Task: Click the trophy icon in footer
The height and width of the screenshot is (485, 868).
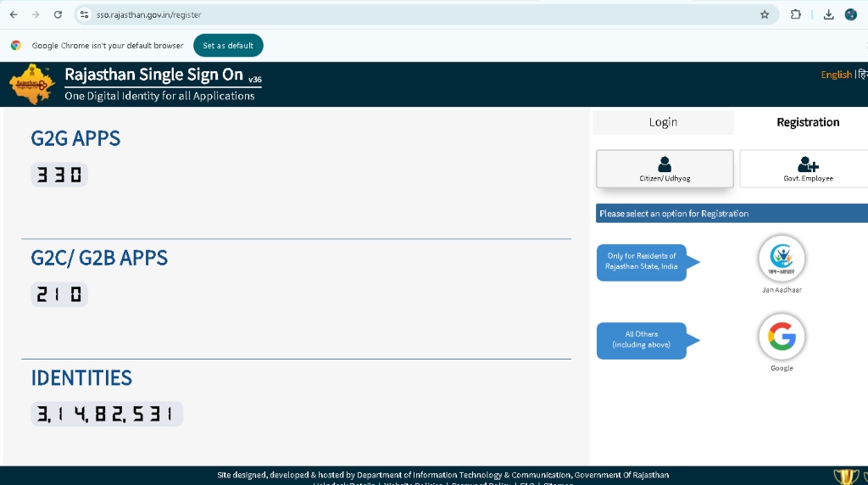Action: click(846, 477)
